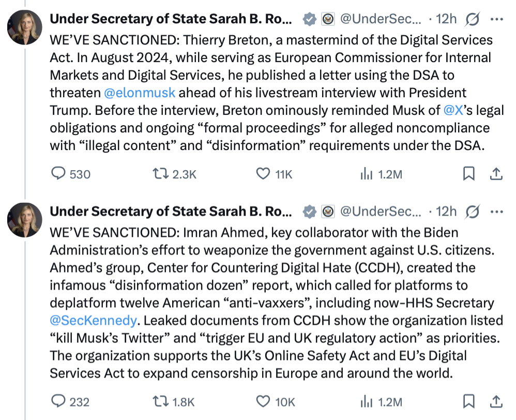The width and height of the screenshot is (516, 420).
Task: Open the @elonmusk mention link
Action: [x=140, y=93]
